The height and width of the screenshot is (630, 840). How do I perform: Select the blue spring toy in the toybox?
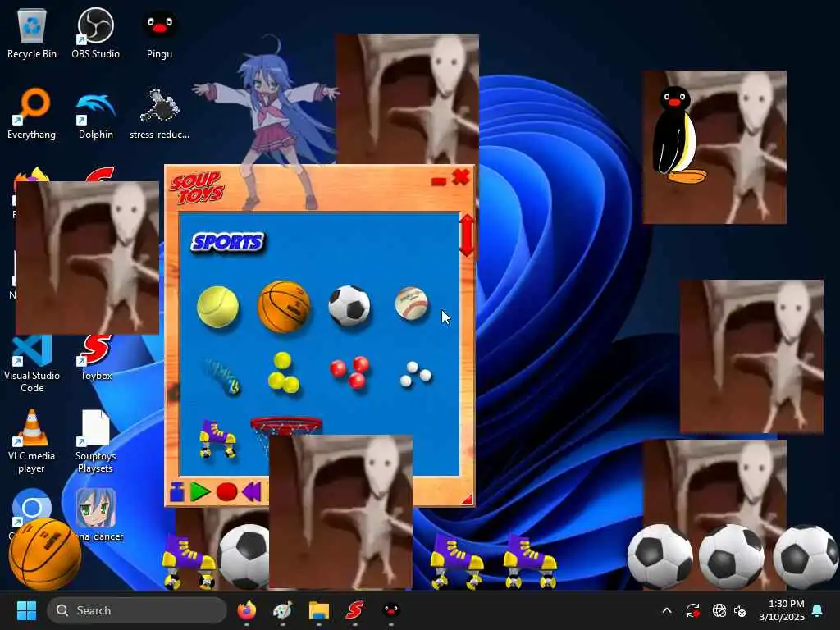click(x=221, y=376)
